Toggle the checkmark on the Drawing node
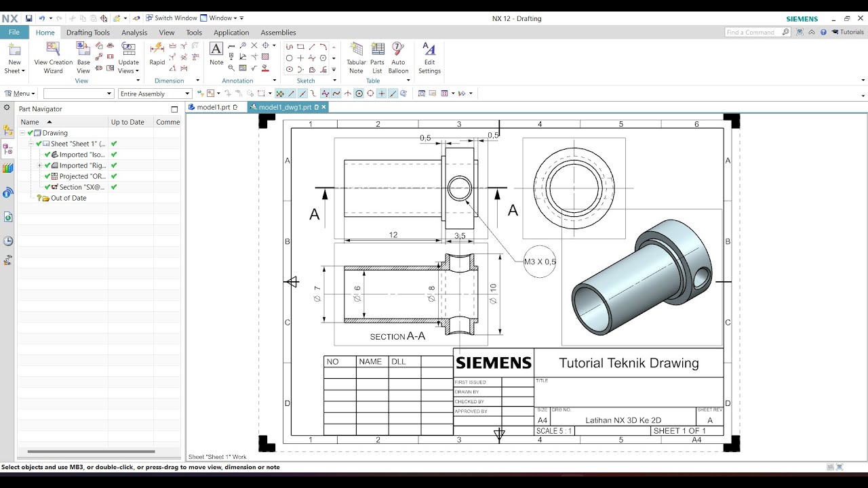Image resolution: width=868 pixels, height=488 pixels. [31, 133]
